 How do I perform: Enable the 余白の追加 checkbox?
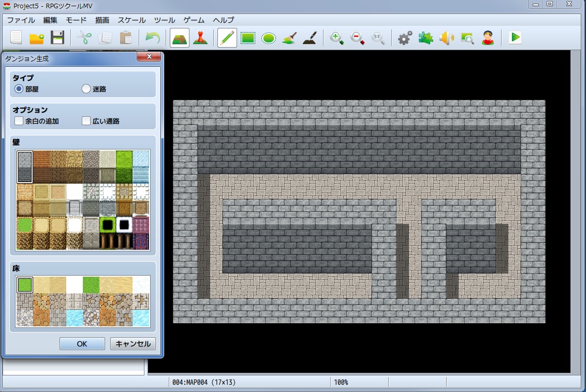[x=19, y=121]
